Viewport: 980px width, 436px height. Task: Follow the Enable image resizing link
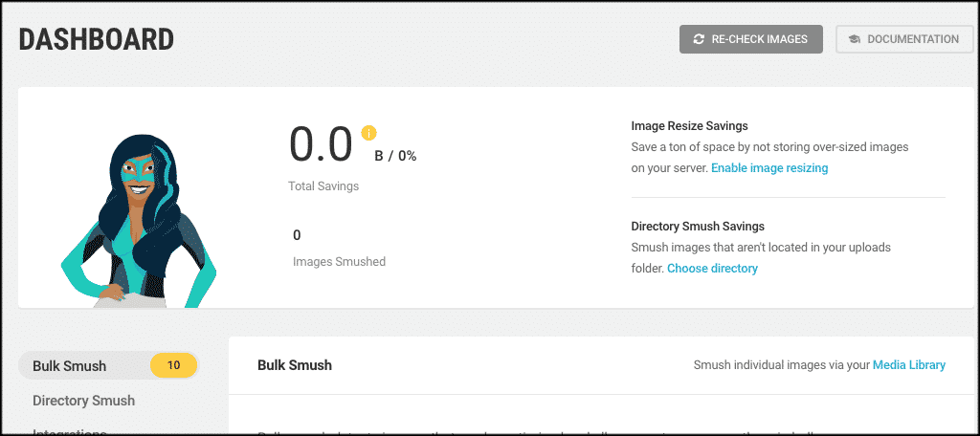pyautogui.click(x=769, y=168)
